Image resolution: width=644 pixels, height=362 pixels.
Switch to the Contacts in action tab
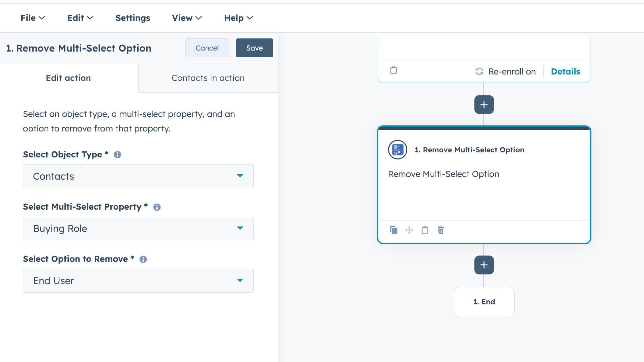click(x=208, y=78)
